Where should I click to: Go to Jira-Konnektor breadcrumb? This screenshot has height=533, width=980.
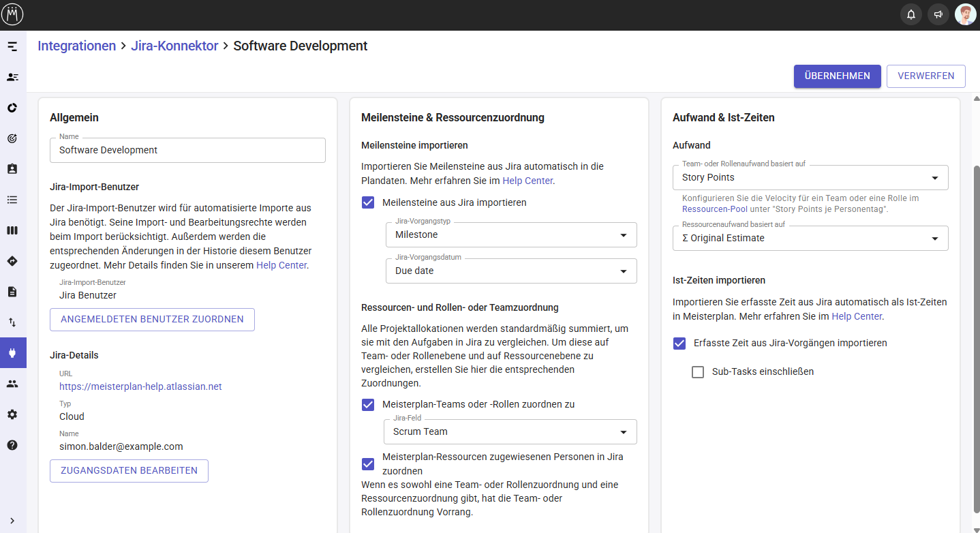[174, 46]
